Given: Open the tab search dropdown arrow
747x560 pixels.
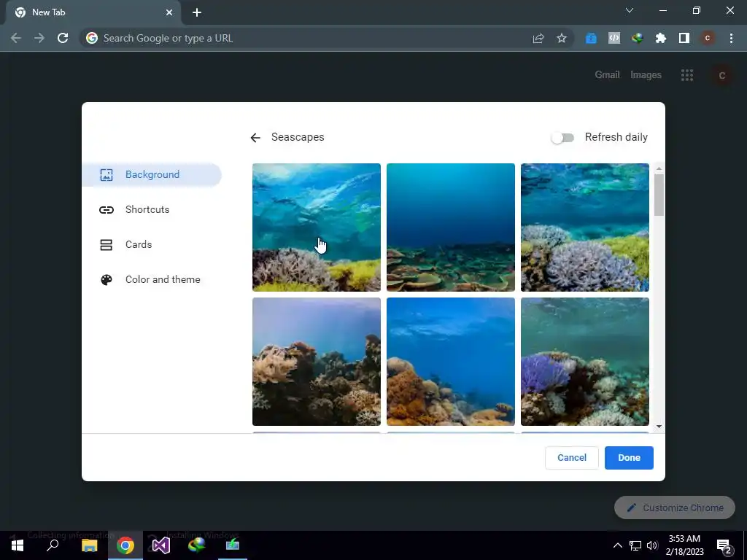Looking at the screenshot, I should pyautogui.click(x=630, y=10).
